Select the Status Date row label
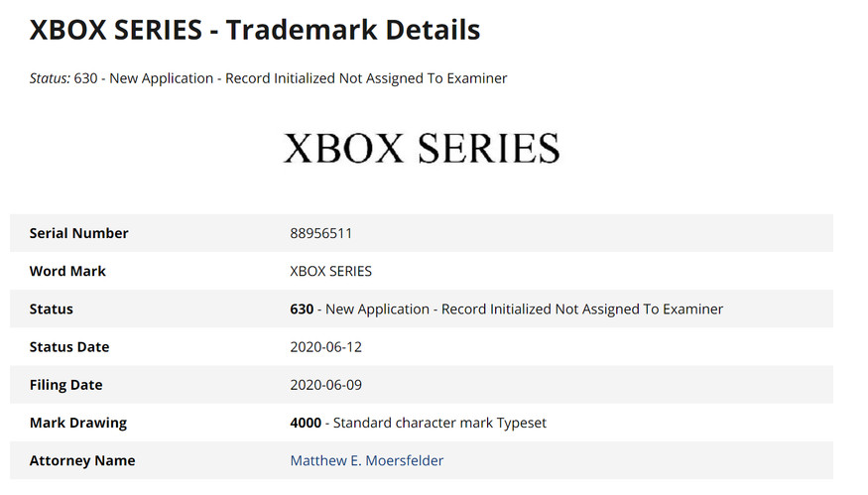The height and width of the screenshot is (495, 868). point(69,347)
